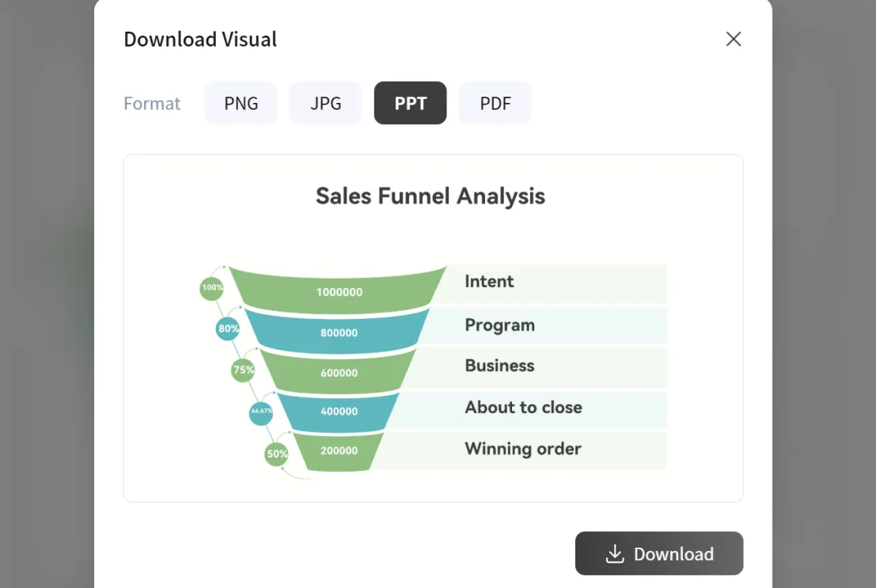Click the 80% circle badge
Image resolution: width=876 pixels, height=588 pixels.
click(x=228, y=328)
